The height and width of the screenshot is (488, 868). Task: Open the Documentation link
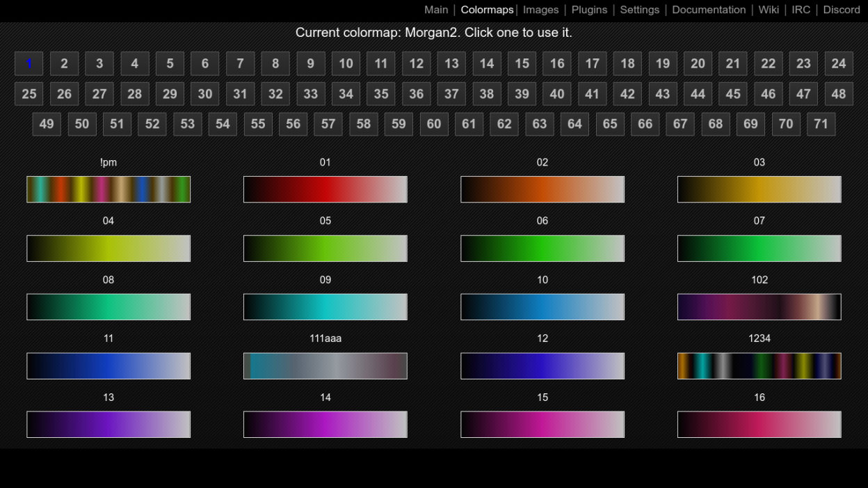[709, 10]
